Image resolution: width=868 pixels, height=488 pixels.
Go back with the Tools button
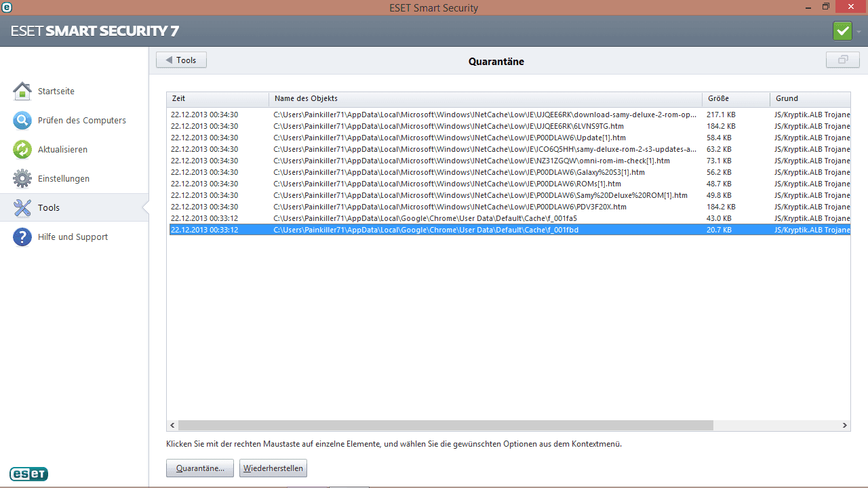tap(181, 60)
